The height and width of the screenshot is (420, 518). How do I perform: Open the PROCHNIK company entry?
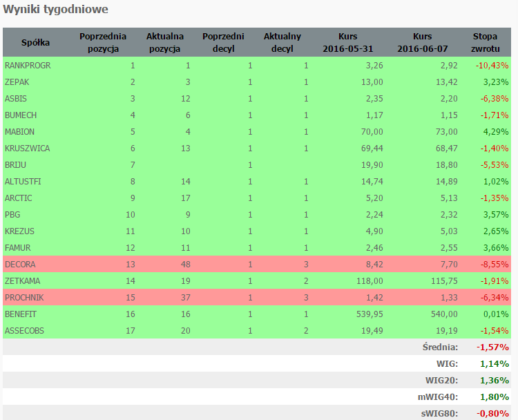click(x=23, y=298)
